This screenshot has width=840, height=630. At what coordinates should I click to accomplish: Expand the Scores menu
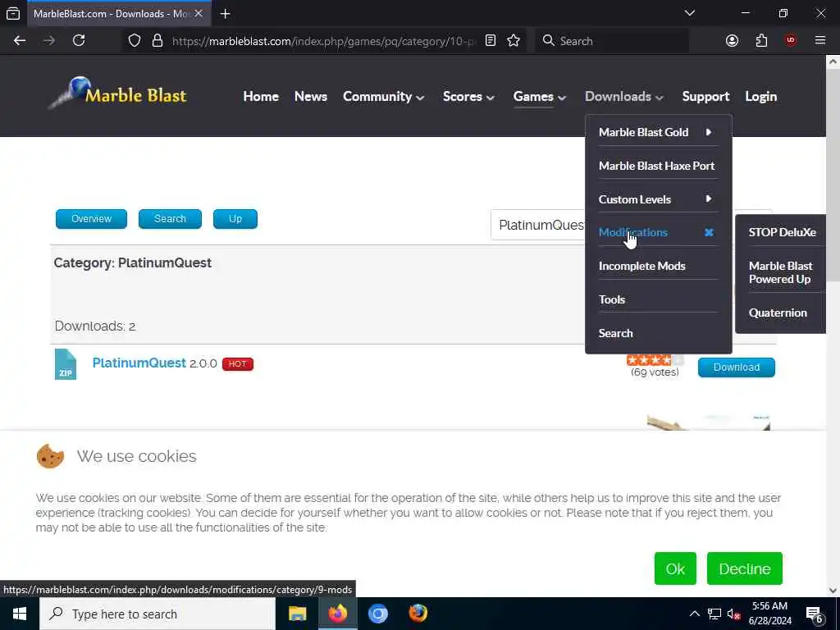pyautogui.click(x=468, y=97)
